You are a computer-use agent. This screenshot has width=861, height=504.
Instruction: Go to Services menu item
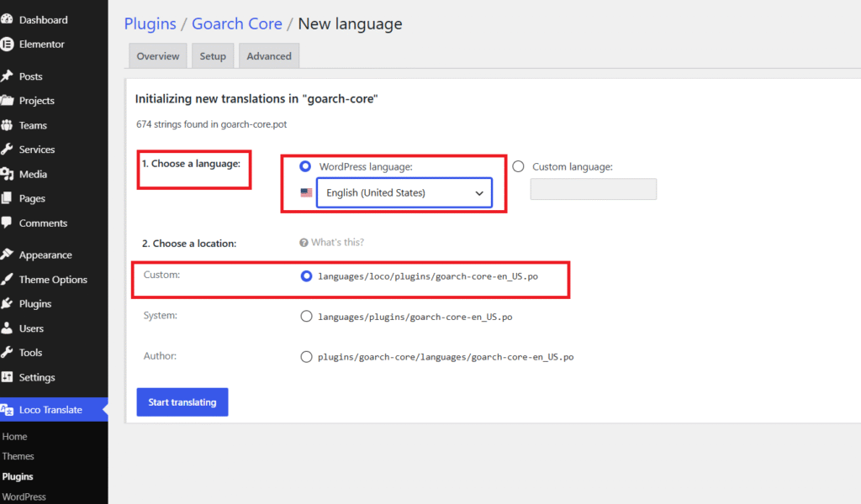click(x=37, y=150)
